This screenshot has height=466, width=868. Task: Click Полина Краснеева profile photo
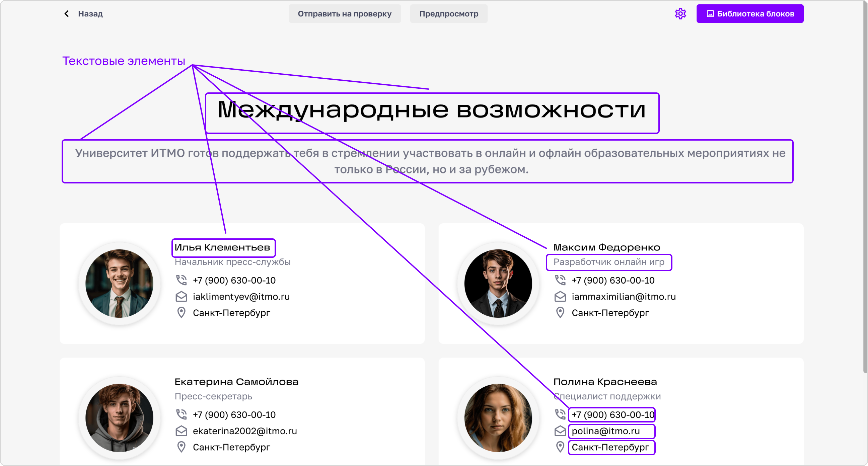tap(498, 417)
